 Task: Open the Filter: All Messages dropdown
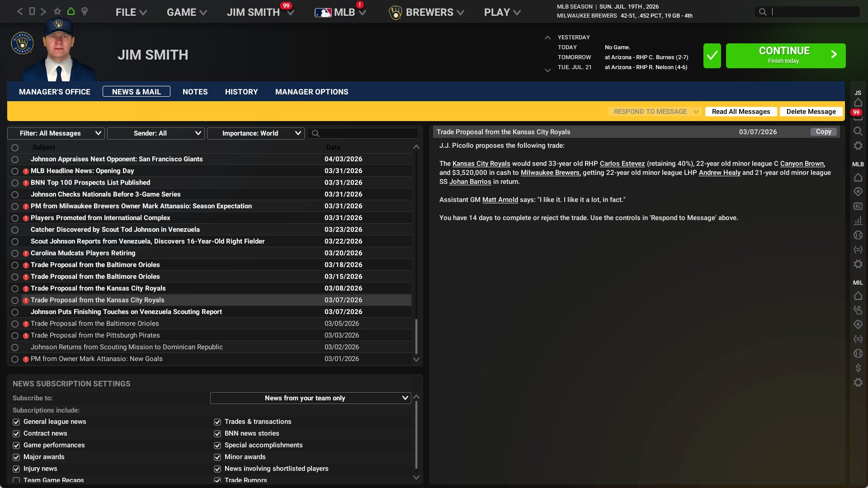56,133
